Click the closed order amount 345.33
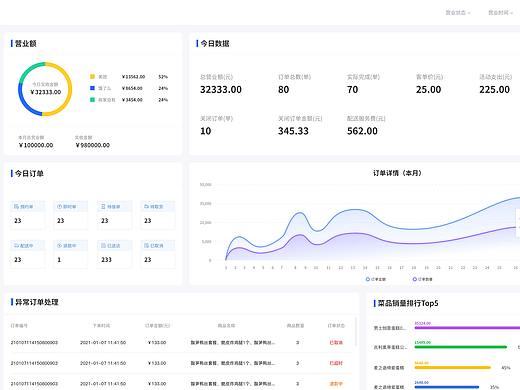This screenshot has height=390, width=520. [x=293, y=131]
